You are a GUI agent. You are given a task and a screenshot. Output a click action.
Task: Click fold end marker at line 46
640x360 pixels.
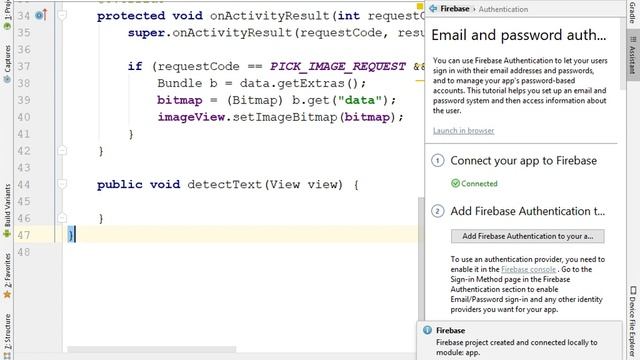coord(62,218)
